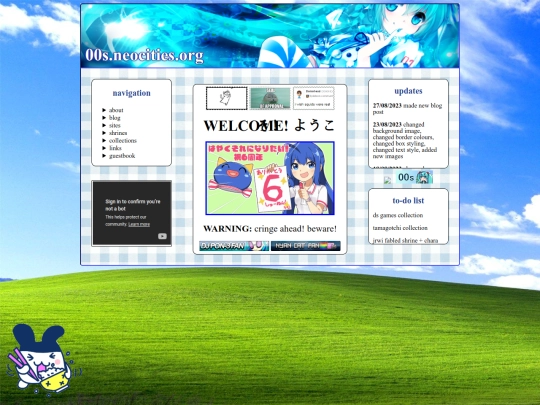540x405 pixels.
Task: Click the 6th anniversary anime image
Action: point(270,178)
